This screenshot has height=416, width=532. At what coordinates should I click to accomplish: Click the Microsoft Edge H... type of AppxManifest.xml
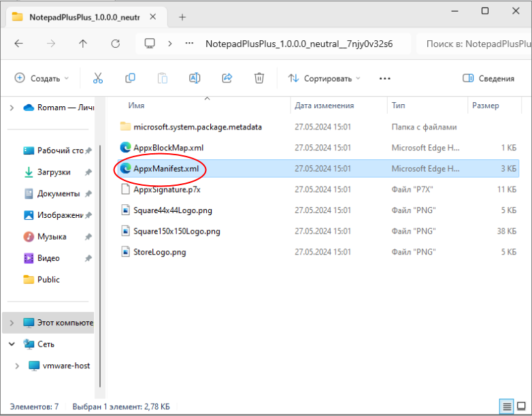[x=425, y=168]
